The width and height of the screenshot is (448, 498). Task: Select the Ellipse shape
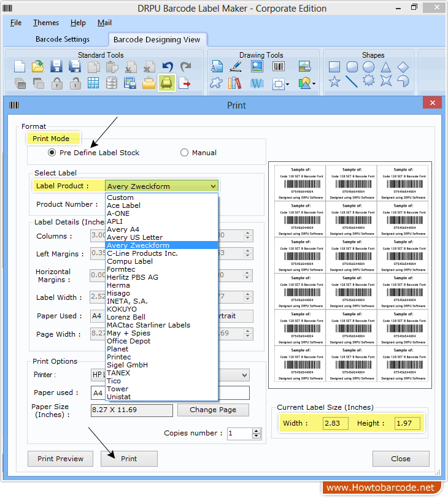[369, 67]
